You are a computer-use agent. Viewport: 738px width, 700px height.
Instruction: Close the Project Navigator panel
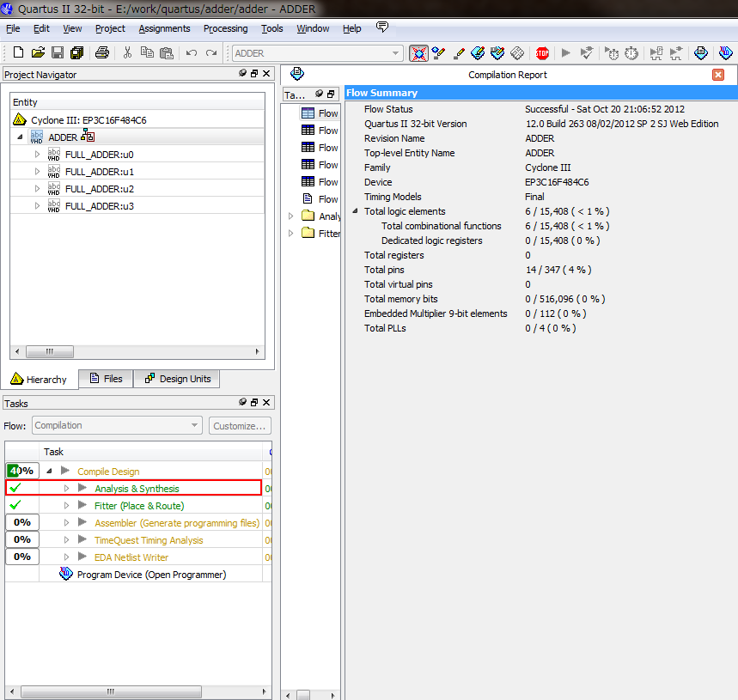[x=266, y=73]
